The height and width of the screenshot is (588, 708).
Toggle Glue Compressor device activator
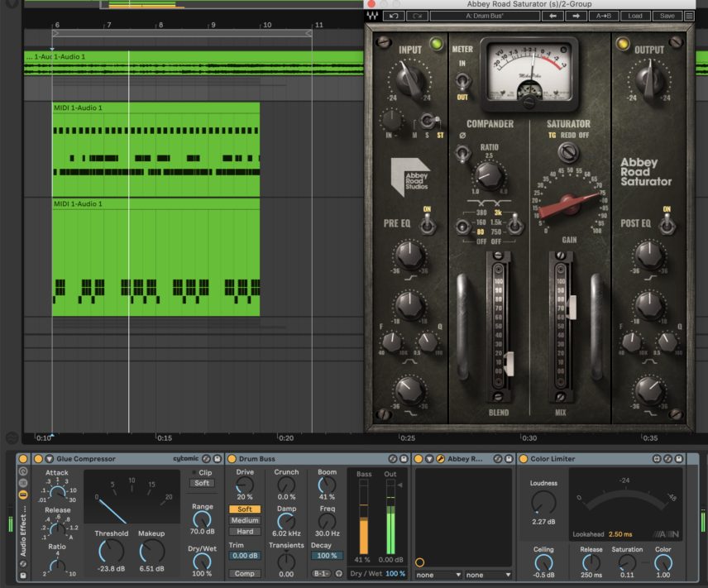coord(38,459)
